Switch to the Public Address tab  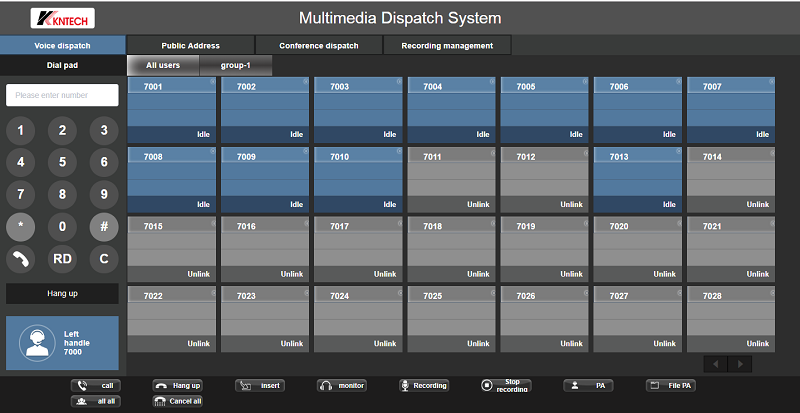tap(190, 46)
